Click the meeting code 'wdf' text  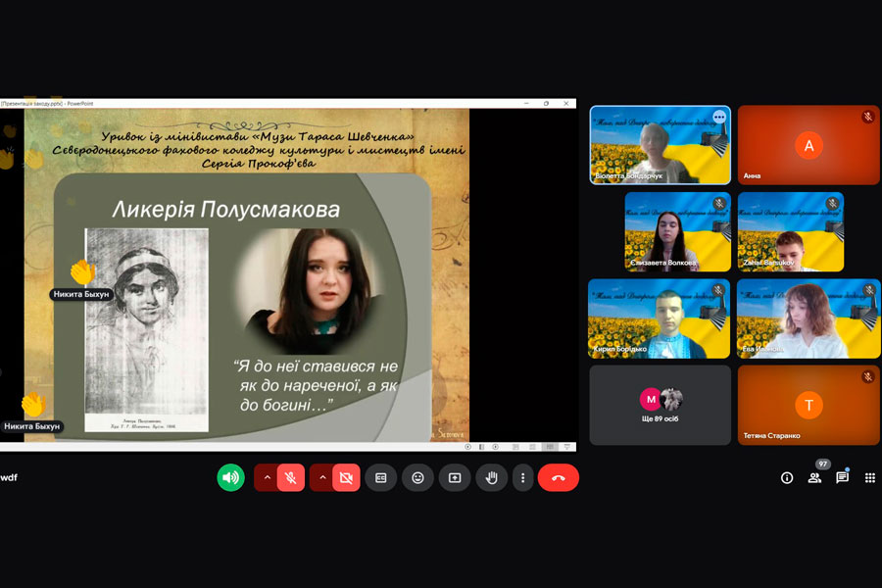pos(9,477)
